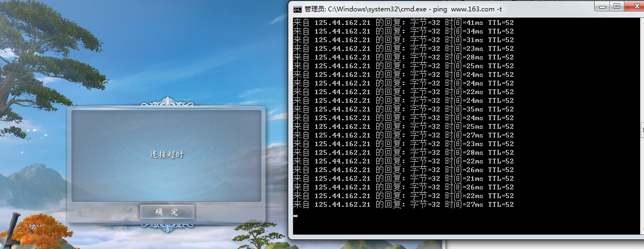Click the 确定 button in the timeout dialog
644x249 pixels.
[x=167, y=212]
